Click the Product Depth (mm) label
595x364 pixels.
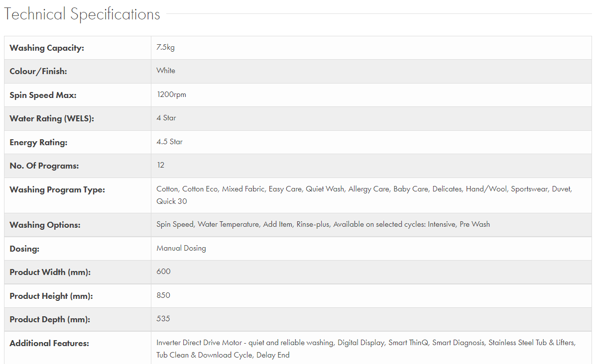click(x=50, y=320)
